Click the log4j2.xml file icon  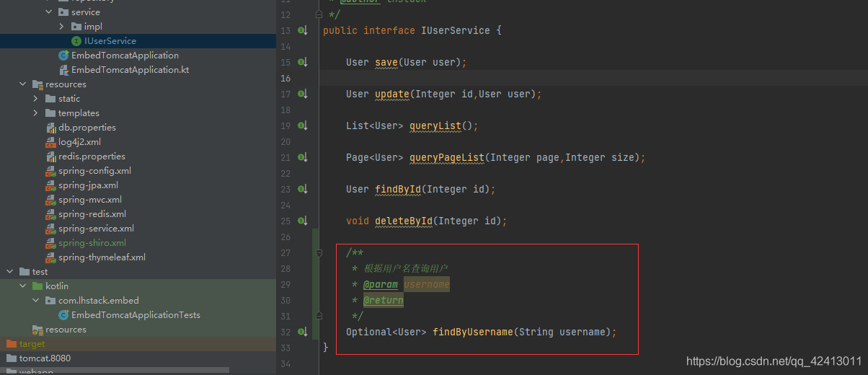pyautogui.click(x=50, y=142)
